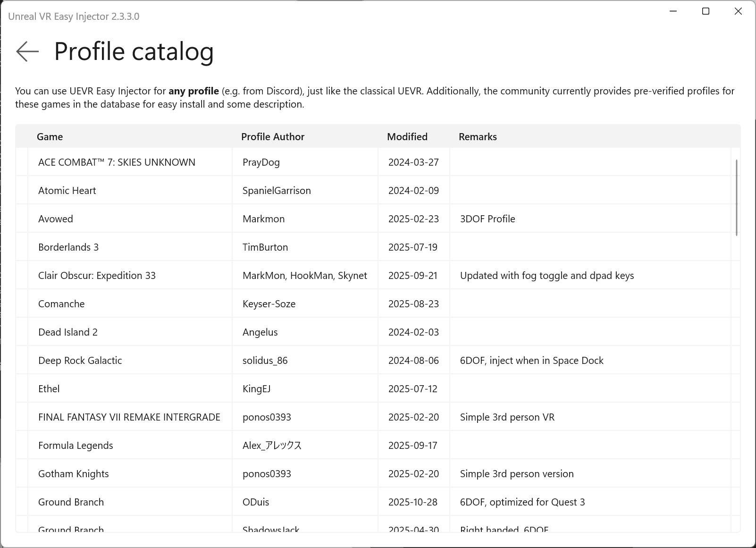This screenshot has width=756, height=548.
Task: Select the Gotham Knights profile
Action: 189,473
